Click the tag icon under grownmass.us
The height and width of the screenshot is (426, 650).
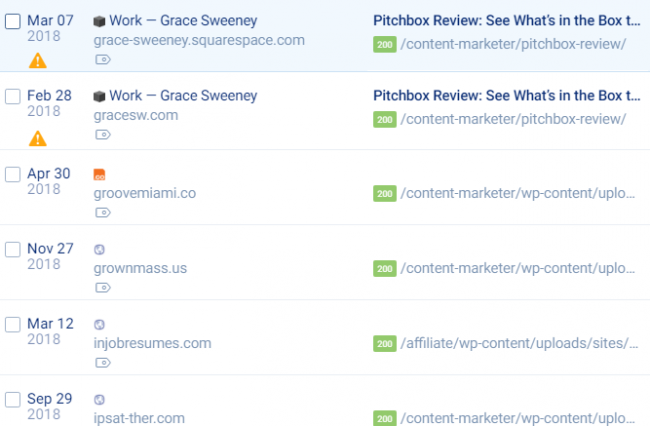click(x=103, y=288)
